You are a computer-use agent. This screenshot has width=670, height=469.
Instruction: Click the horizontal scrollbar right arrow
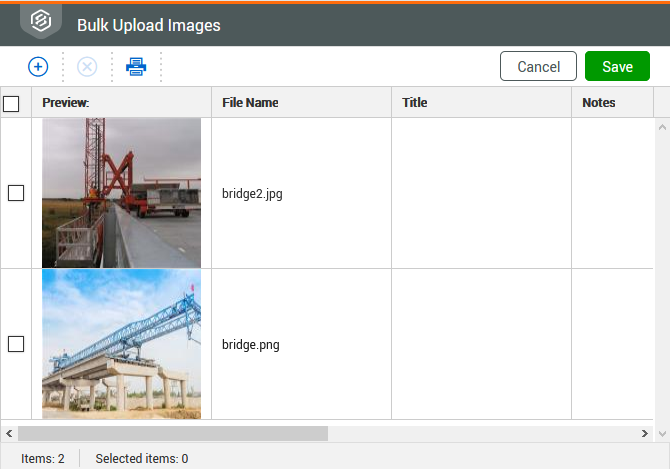point(645,434)
